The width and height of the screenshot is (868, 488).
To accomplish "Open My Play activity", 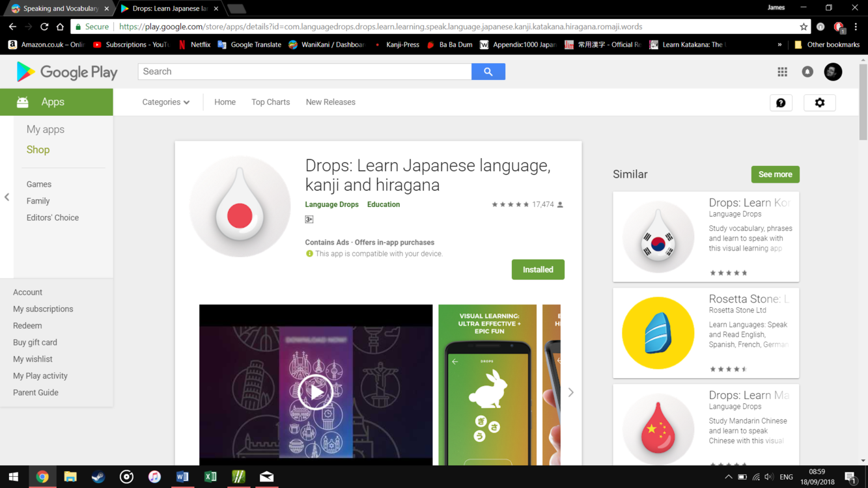I will (x=40, y=376).
